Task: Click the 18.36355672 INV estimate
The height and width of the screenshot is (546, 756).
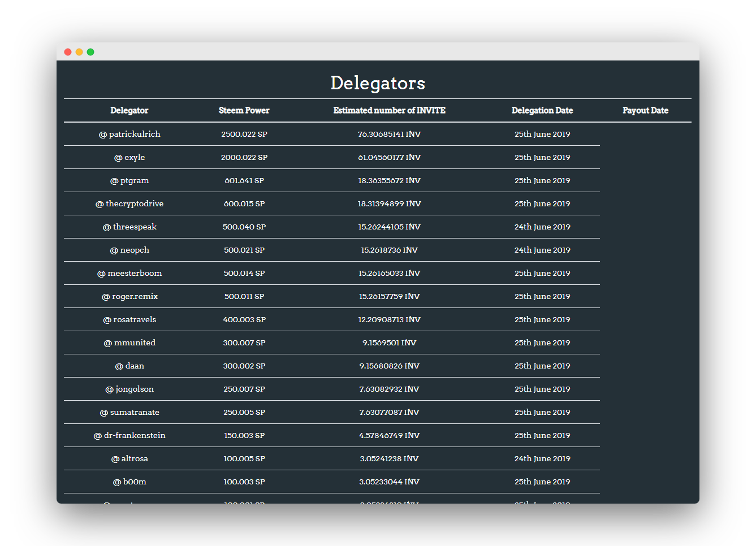Action: click(x=390, y=180)
